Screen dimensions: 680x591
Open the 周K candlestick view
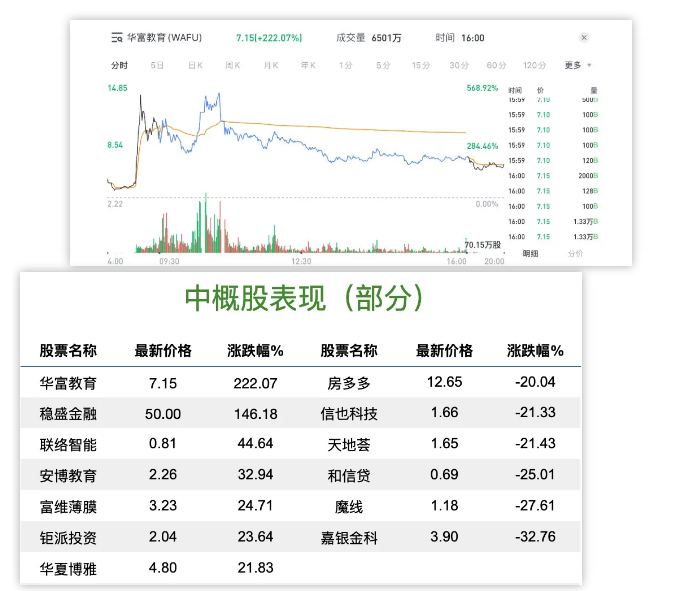point(232,66)
